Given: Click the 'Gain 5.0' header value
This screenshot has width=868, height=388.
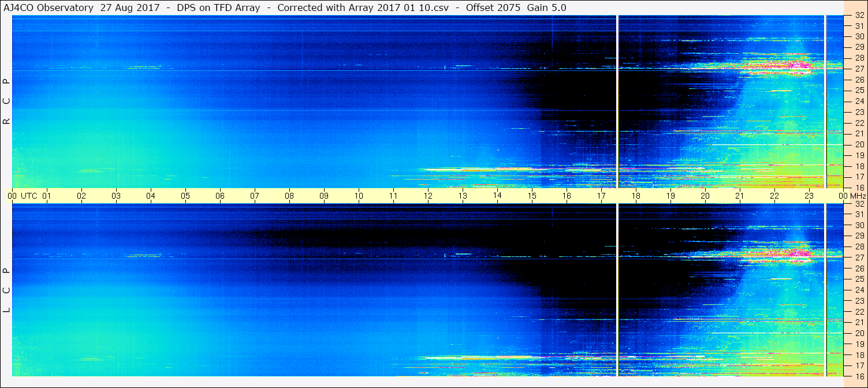Looking at the screenshot, I should coord(547,8).
